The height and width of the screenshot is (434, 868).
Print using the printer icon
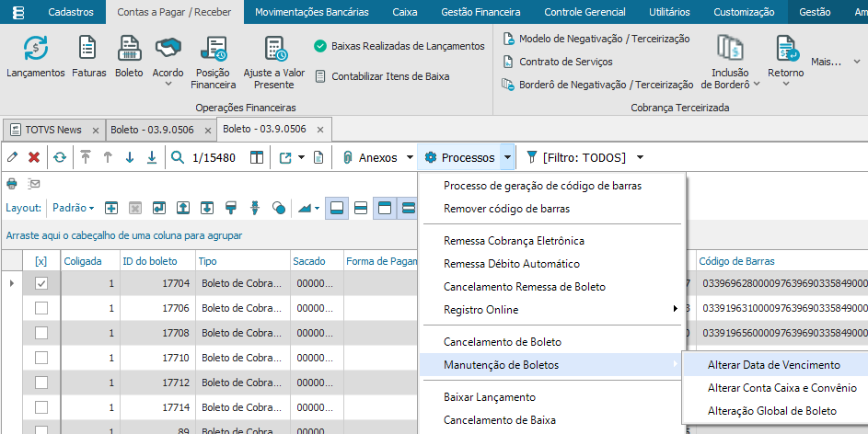pos(12,183)
